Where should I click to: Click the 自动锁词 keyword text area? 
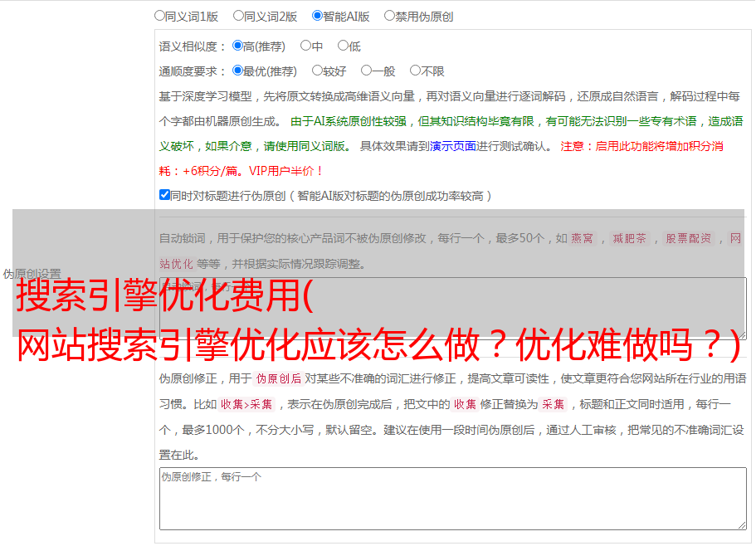(x=453, y=309)
